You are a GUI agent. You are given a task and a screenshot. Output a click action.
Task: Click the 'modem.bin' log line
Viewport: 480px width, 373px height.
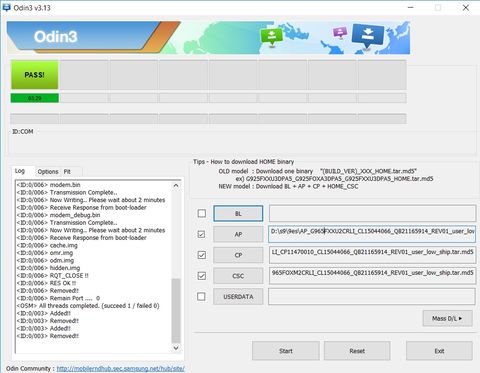(49, 185)
